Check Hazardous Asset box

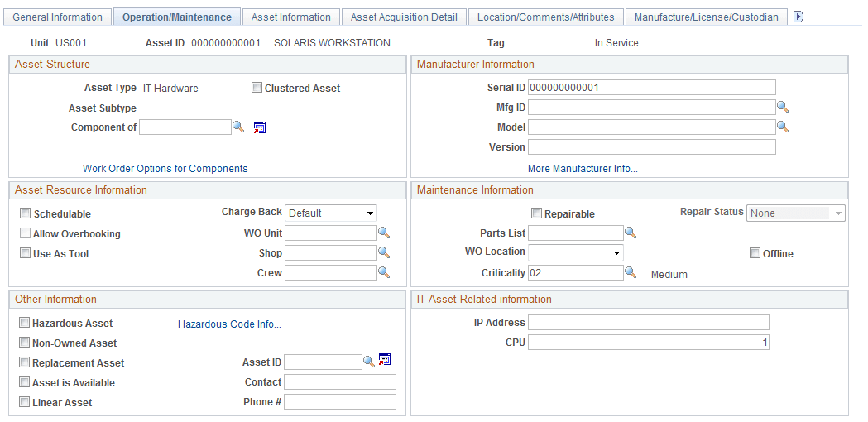[x=24, y=323]
